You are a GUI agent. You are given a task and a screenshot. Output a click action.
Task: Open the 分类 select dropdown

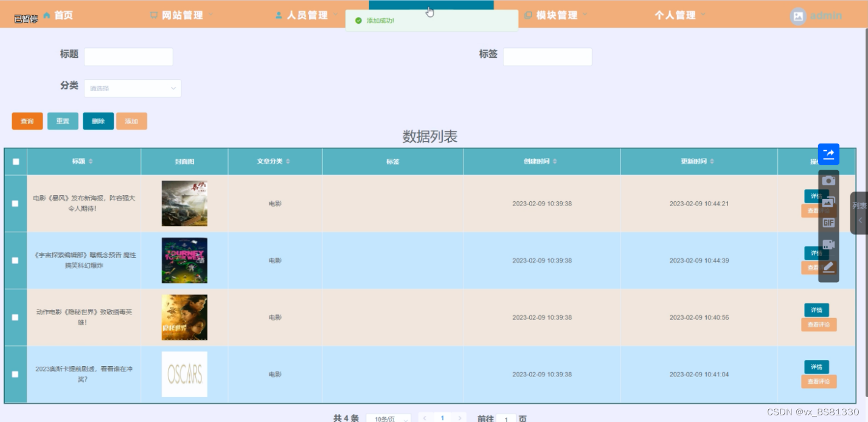(x=133, y=88)
